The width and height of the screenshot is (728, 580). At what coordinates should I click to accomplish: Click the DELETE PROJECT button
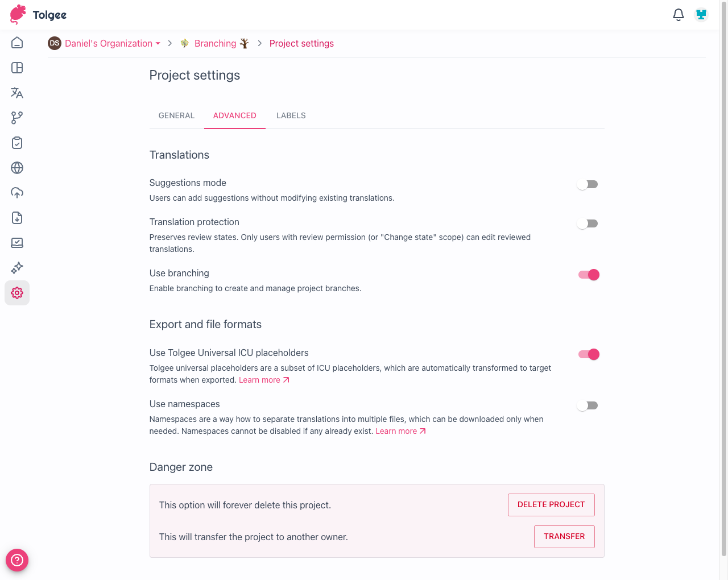tap(551, 504)
